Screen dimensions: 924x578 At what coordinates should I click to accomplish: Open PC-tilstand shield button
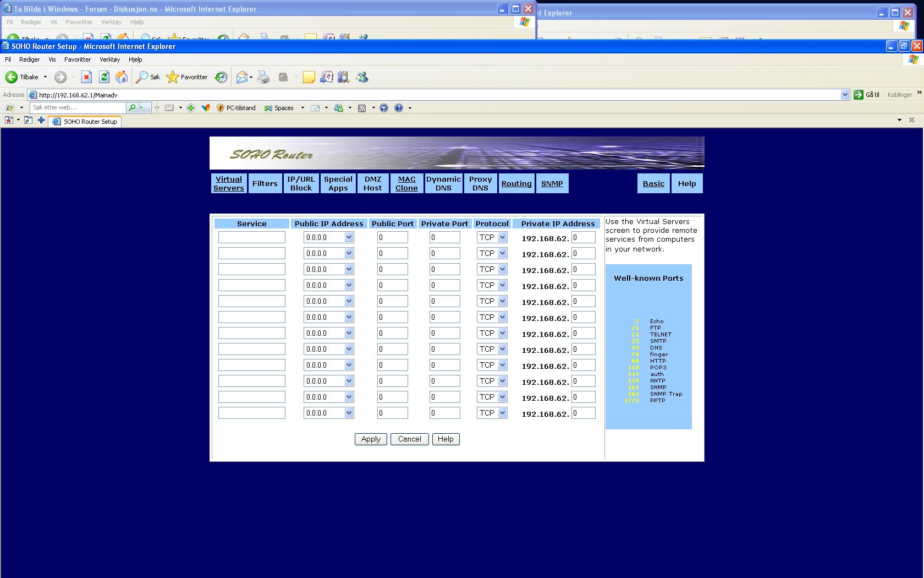[237, 108]
